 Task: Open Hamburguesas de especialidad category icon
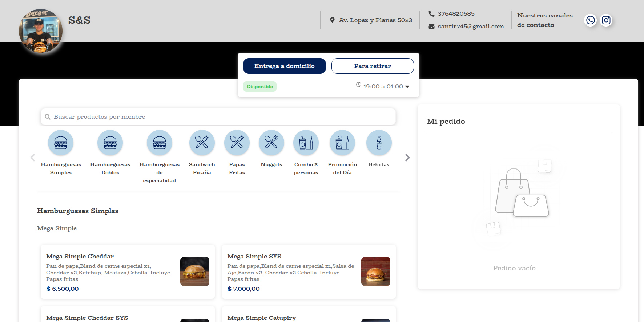160,143
